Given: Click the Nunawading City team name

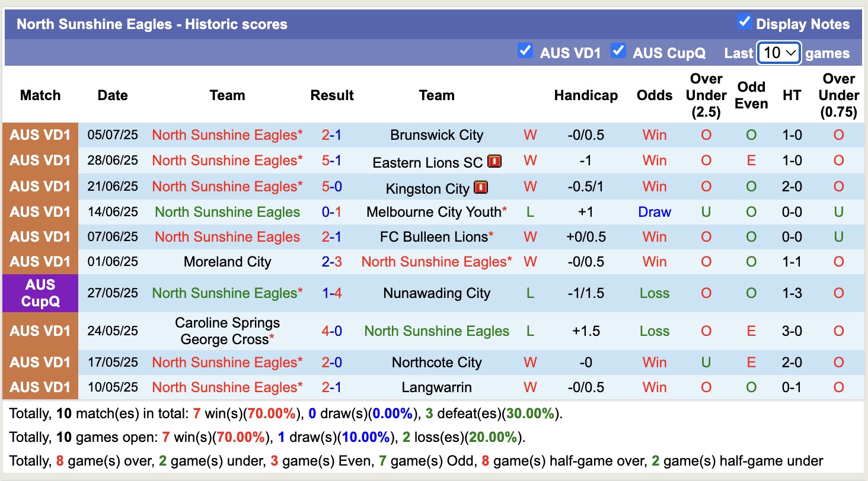Looking at the screenshot, I should point(436,293).
